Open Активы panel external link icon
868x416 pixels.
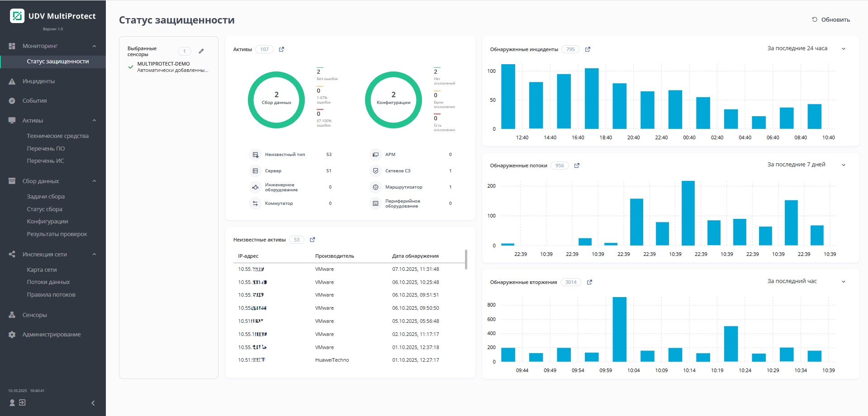[x=281, y=49]
